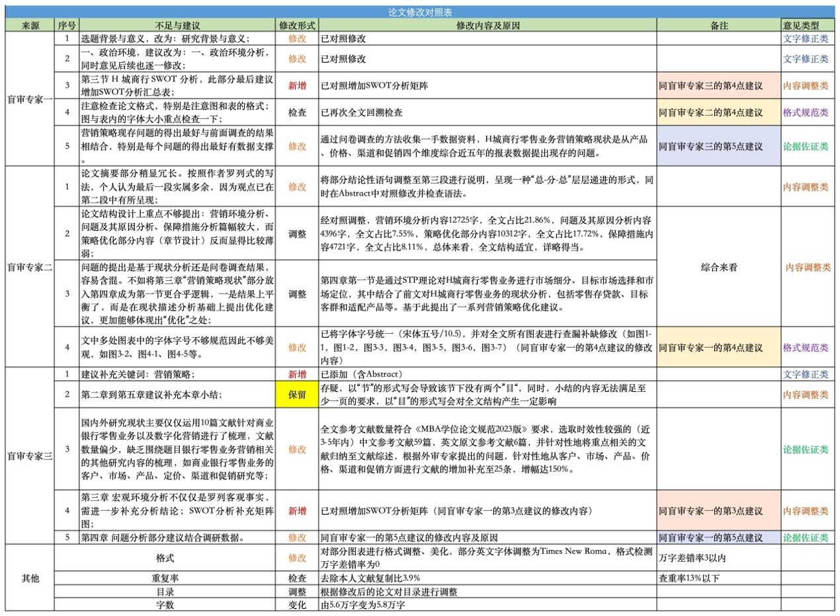Select the 备注 column header
Screen dimensions: 840x616
(x=718, y=25)
